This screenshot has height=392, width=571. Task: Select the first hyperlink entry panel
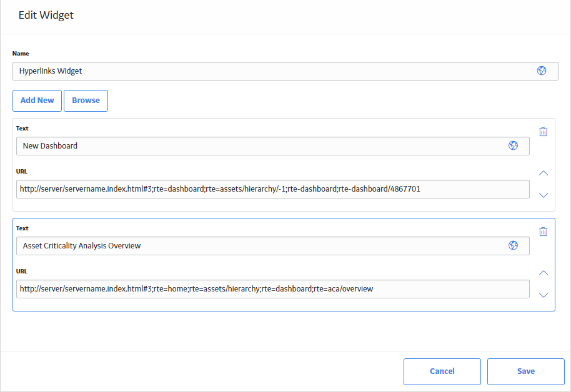[284, 165]
